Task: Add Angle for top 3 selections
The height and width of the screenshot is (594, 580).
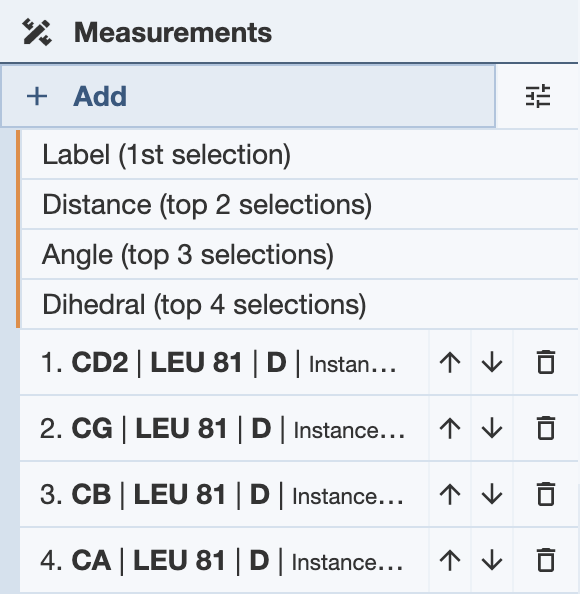Action: pyautogui.click(x=299, y=255)
